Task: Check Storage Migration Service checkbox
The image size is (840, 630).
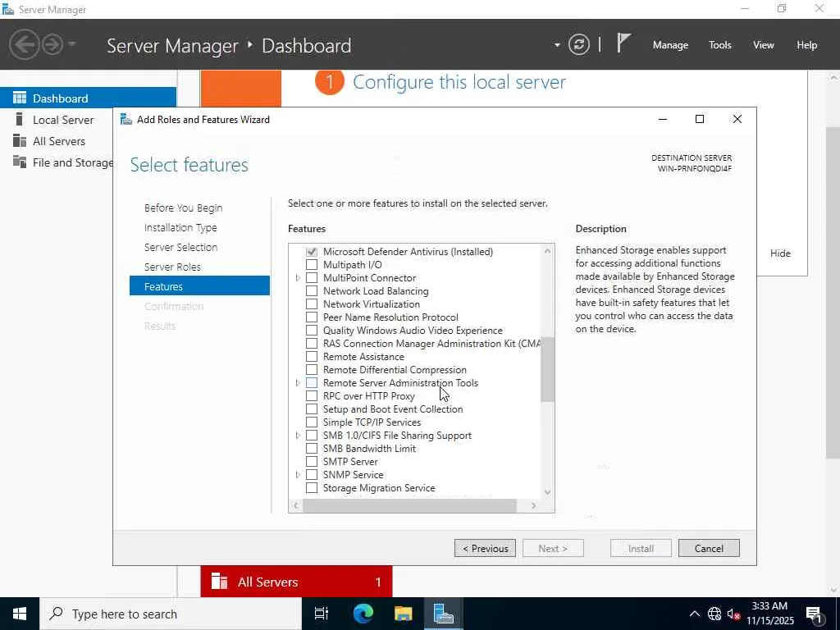Action: pyautogui.click(x=311, y=488)
